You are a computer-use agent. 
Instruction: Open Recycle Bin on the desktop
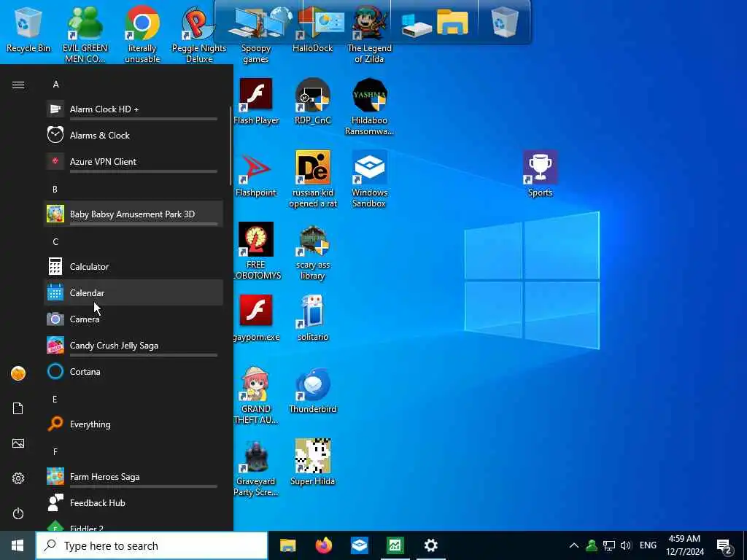pos(28,29)
